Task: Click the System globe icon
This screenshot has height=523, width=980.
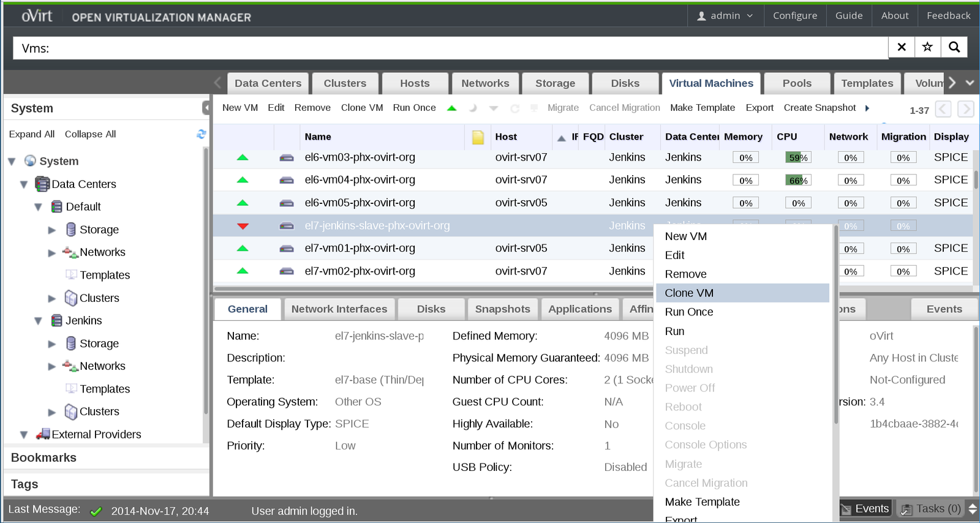Action: point(30,160)
